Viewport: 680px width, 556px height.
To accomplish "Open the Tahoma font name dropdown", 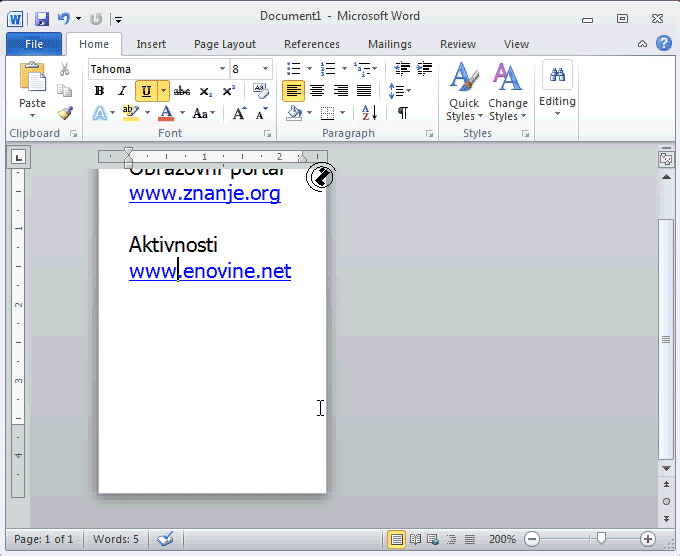I will pyautogui.click(x=222, y=69).
